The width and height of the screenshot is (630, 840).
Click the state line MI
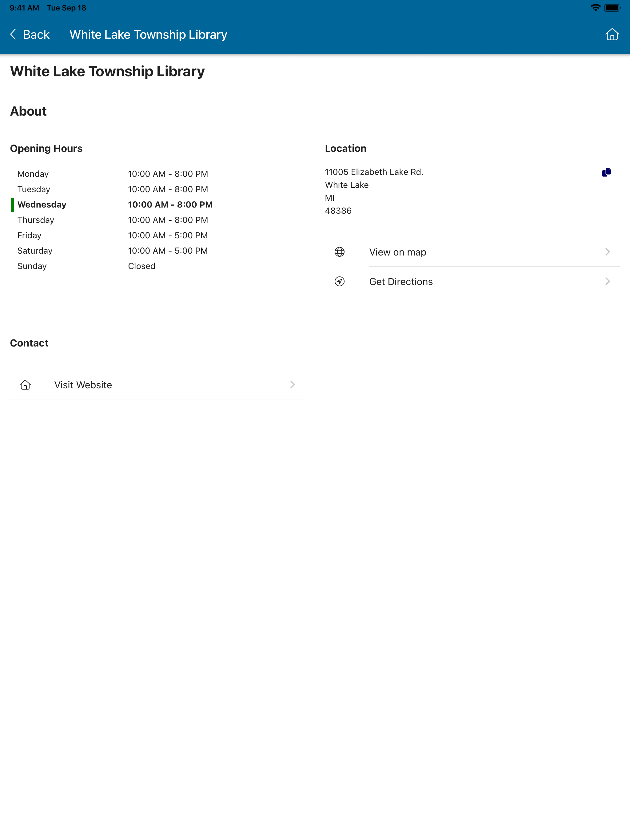pos(329,198)
